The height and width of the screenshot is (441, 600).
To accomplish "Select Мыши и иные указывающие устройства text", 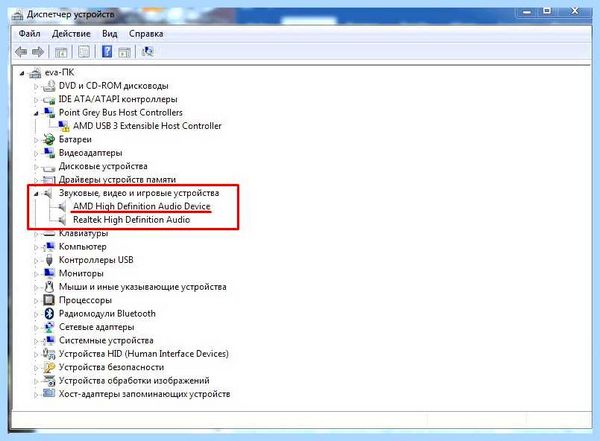I will coord(142,287).
